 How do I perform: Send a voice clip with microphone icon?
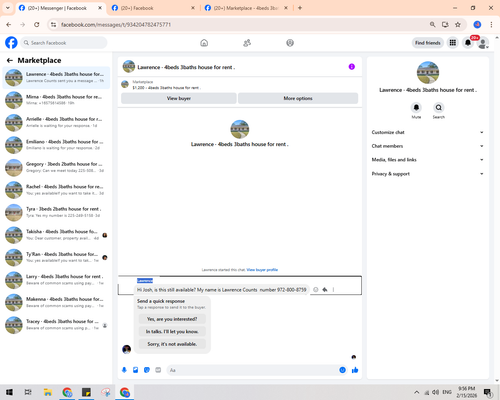[124, 370]
